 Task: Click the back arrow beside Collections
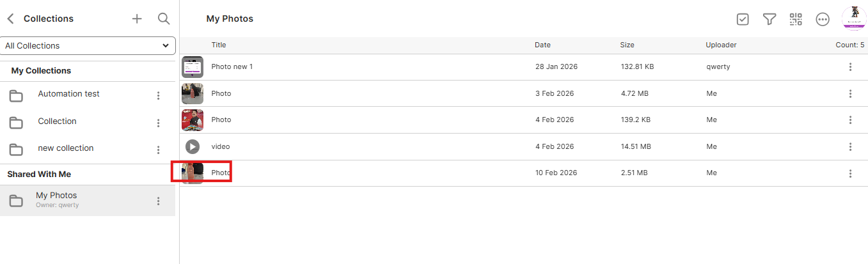tap(10, 19)
